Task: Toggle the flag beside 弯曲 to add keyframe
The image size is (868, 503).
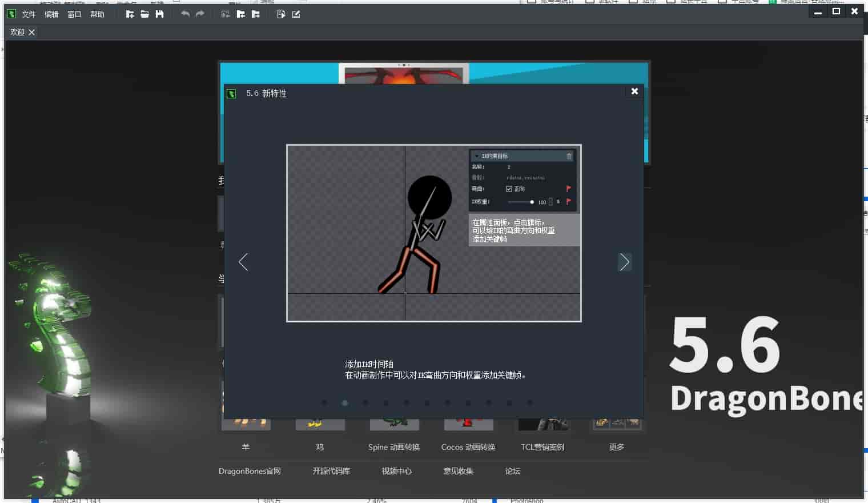Action: 569,189
